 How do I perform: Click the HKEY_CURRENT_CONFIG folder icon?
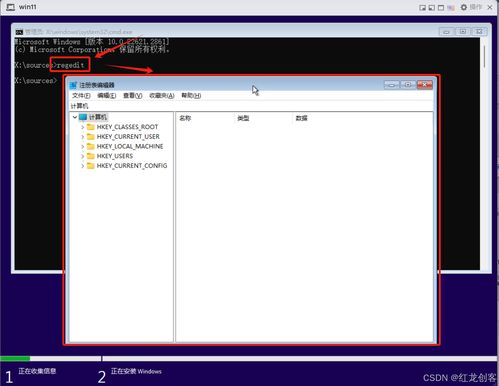[x=90, y=166]
